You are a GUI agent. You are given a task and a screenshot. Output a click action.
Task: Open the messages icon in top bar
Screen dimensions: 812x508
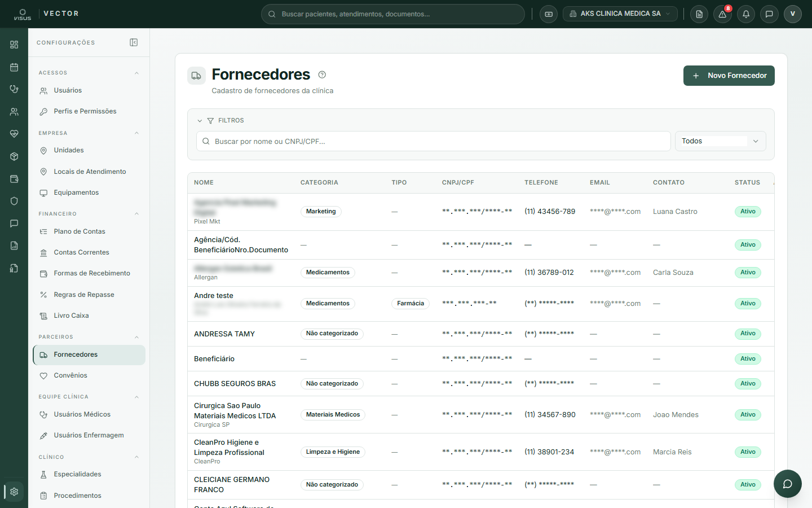coord(769,14)
